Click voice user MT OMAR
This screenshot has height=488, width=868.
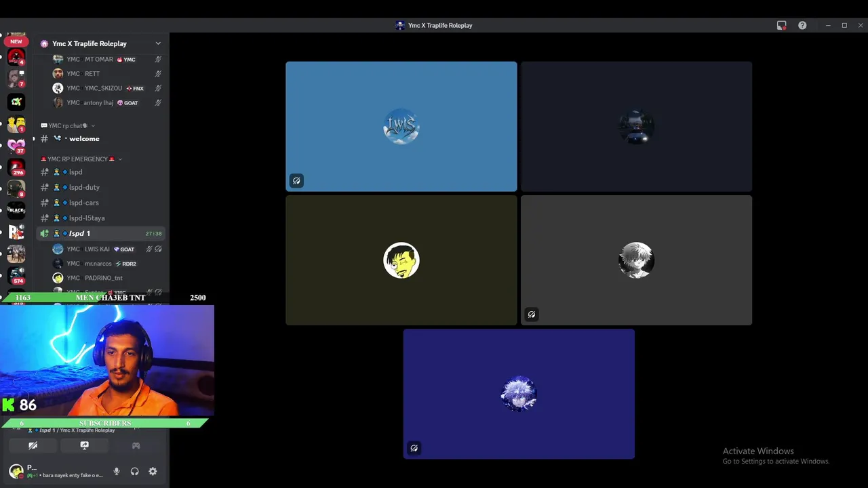107,59
